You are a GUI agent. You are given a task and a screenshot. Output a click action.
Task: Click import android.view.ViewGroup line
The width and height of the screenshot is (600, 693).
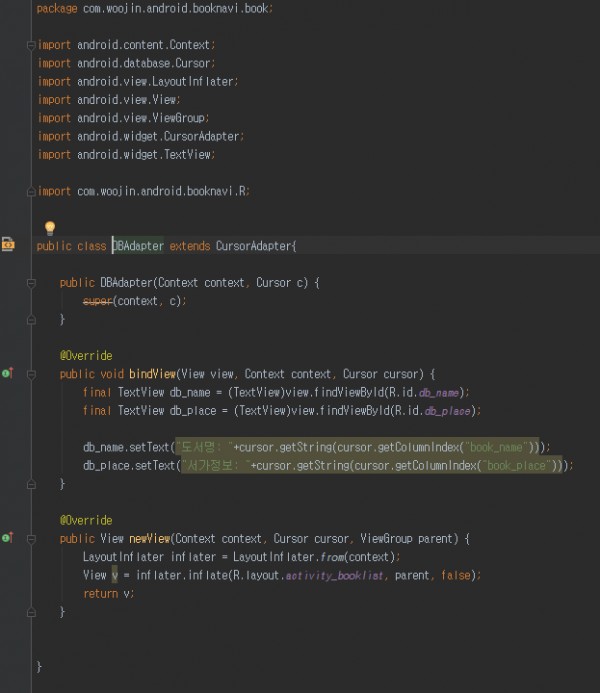pyautogui.click(x=124, y=118)
